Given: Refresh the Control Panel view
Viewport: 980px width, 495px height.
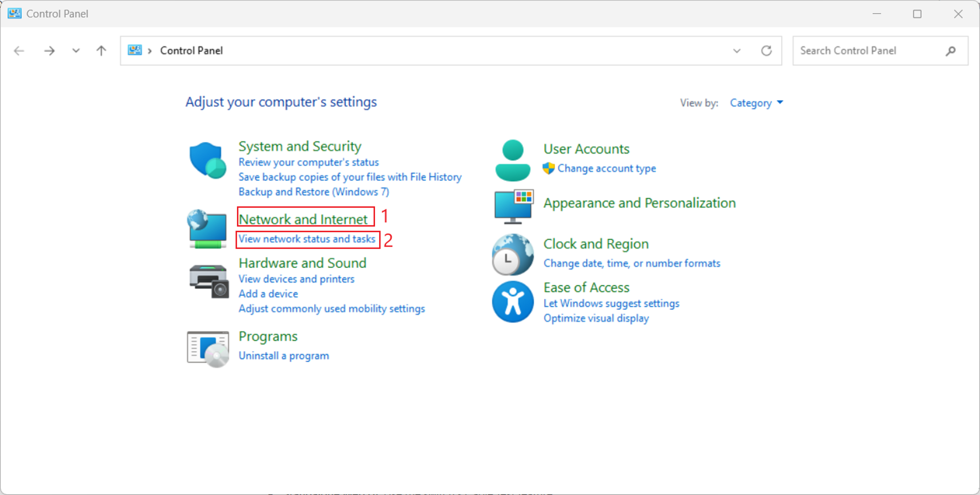Looking at the screenshot, I should pos(766,51).
